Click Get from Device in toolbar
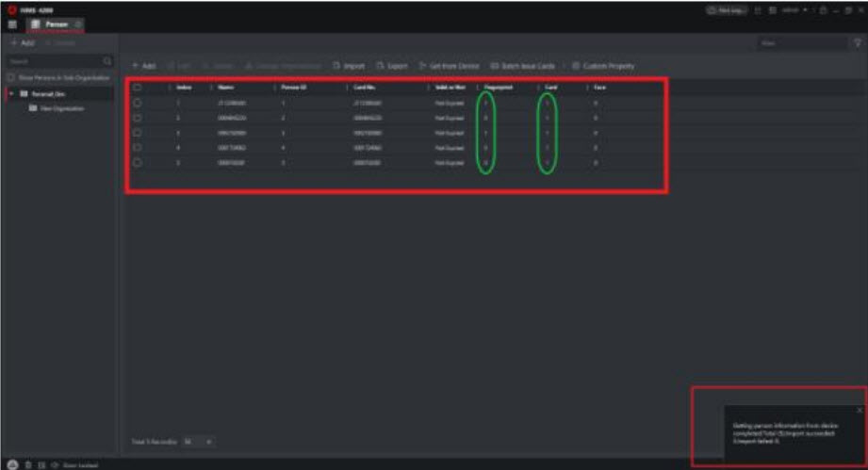This screenshot has width=868, height=470. pos(450,66)
